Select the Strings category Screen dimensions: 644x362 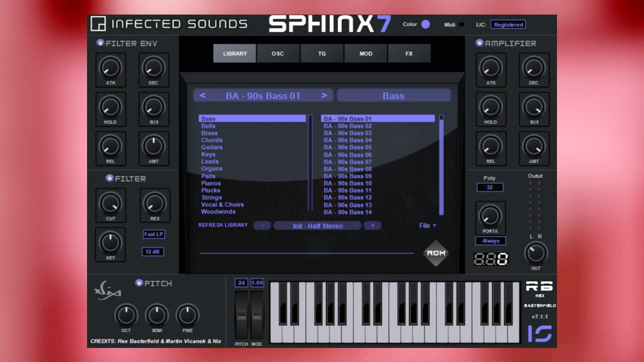pos(211,198)
